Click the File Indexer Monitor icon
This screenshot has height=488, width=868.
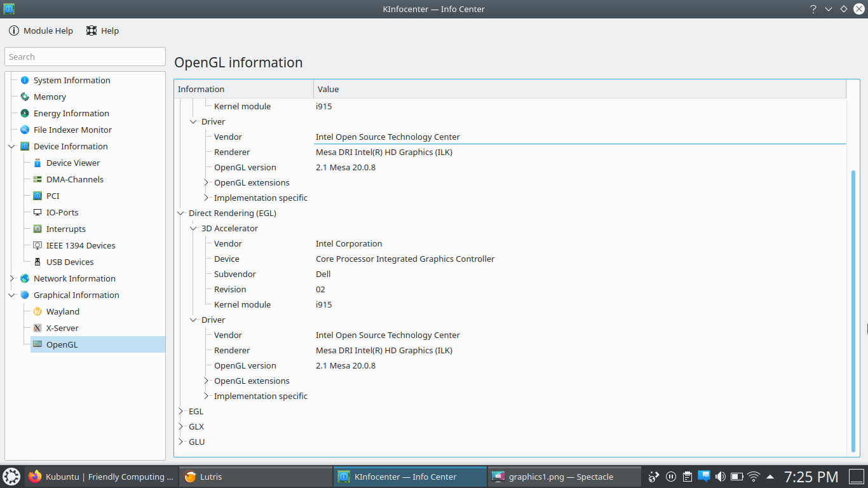pos(25,130)
